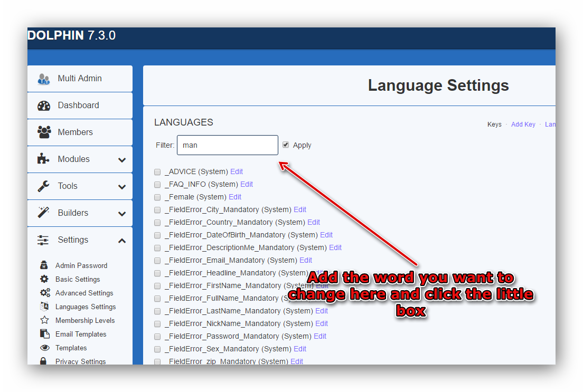Tick the _ADVICE key checkbox
The image size is (583, 392).
(157, 172)
